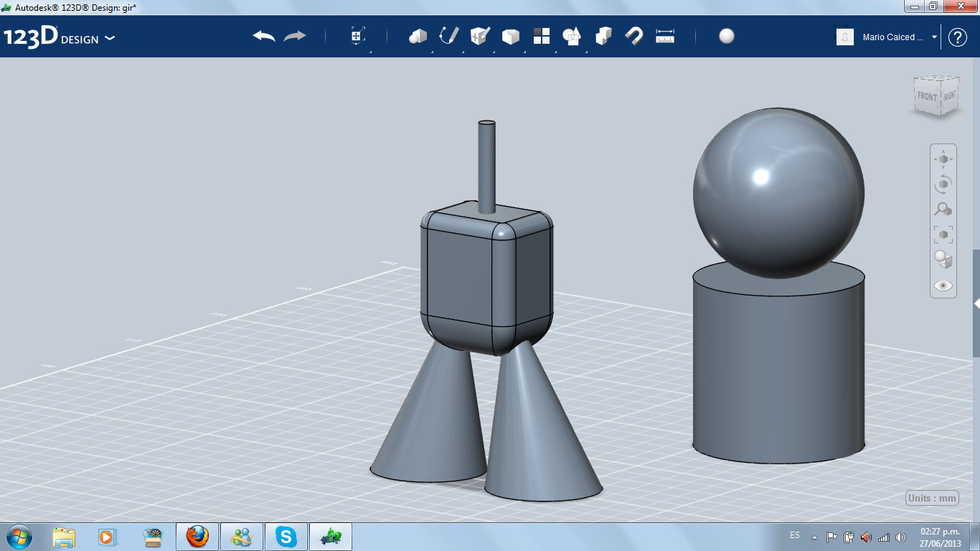Toggle the show/hide eye icon
Screen dimensions: 980x551
click(943, 286)
